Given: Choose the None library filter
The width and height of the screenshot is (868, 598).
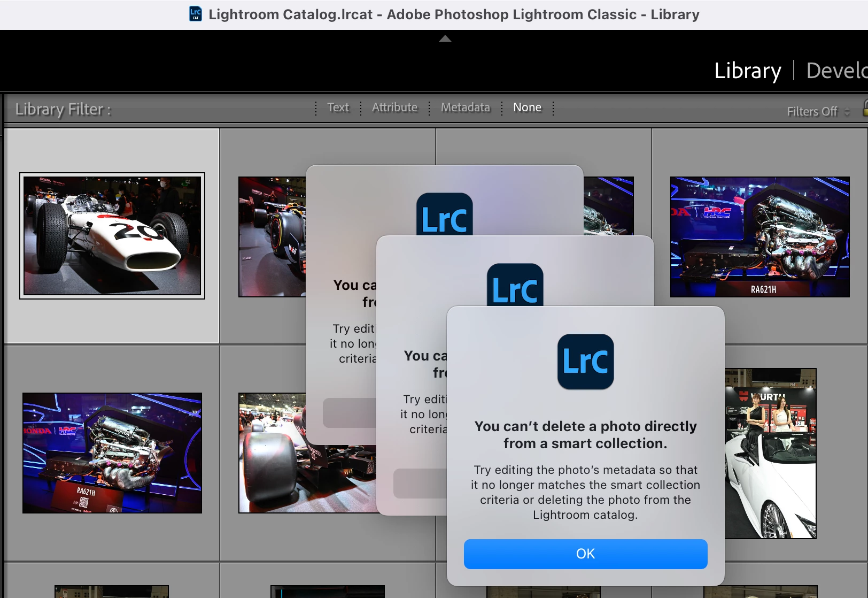Looking at the screenshot, I should [x=527, y=108].
